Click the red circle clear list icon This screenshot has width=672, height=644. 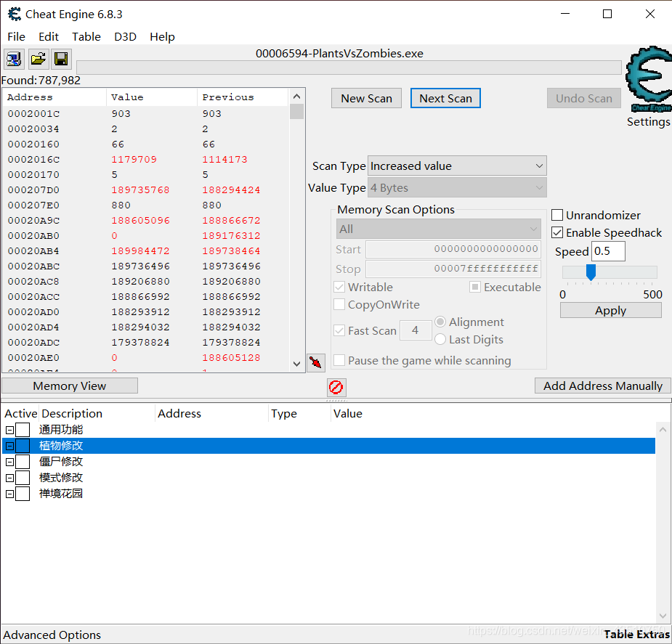(336, 387)
